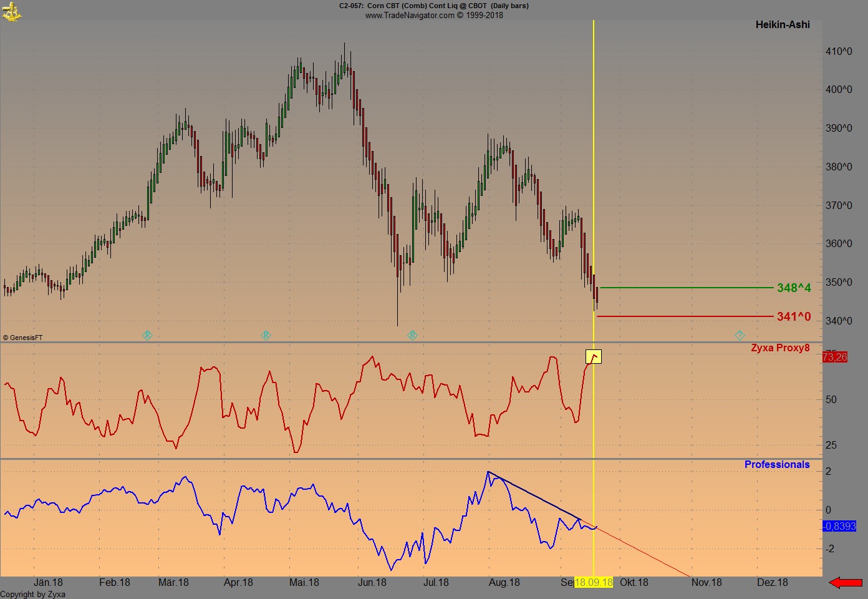Screen dimensions: 868x599
Task: Click the 50 level on Proxy8 axis
Action: tap(831, 399)
